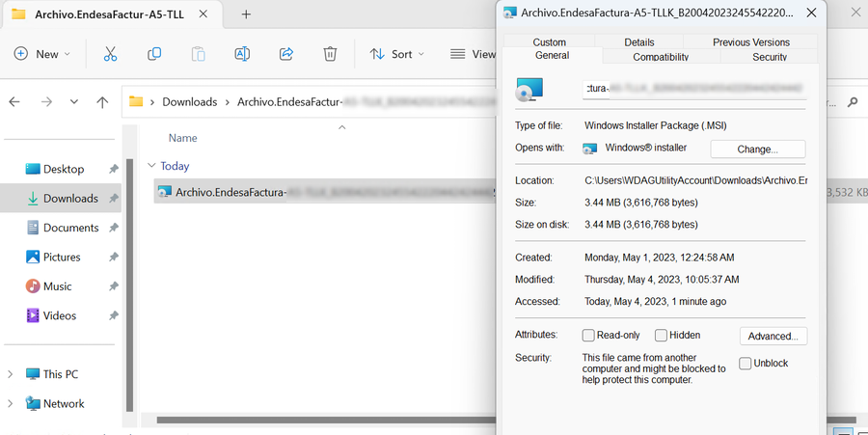Open the Previous Versions tab
Image resolution: width=868 pixels, height=435 pixels.
click(x=750, y=42)
